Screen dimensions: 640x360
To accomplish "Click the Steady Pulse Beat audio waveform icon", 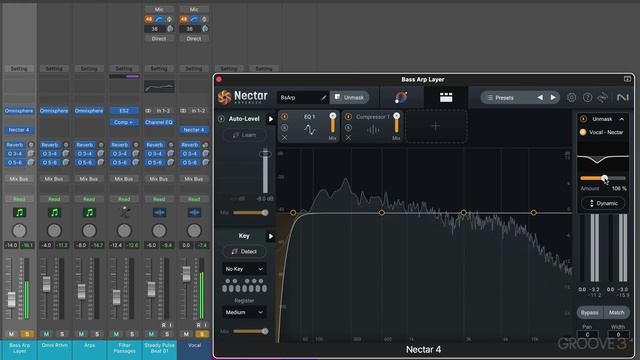I will [159, 212].
